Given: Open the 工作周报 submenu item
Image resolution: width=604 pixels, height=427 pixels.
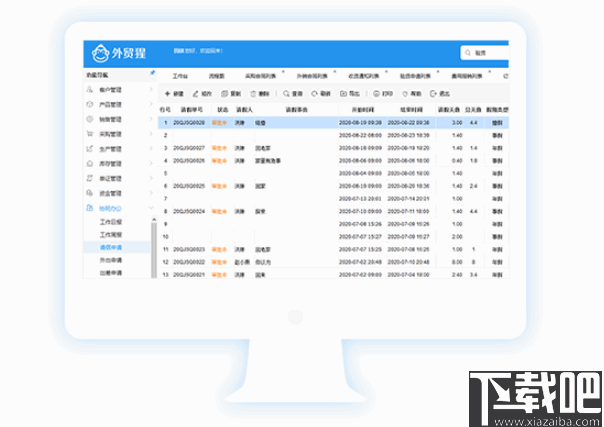Looking at the screenshot, I should point(111,235).
